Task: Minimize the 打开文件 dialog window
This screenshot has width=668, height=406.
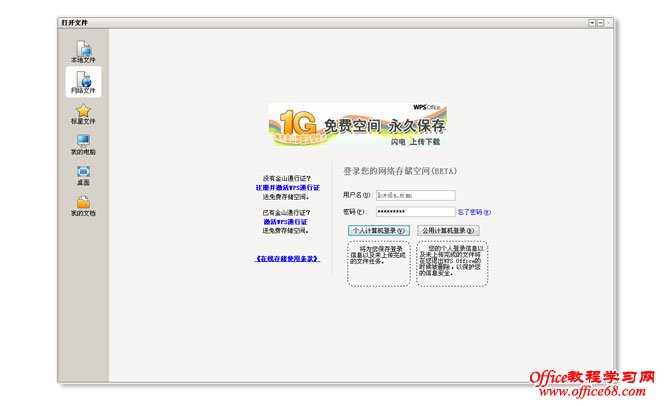Action: tap(600, 23)
